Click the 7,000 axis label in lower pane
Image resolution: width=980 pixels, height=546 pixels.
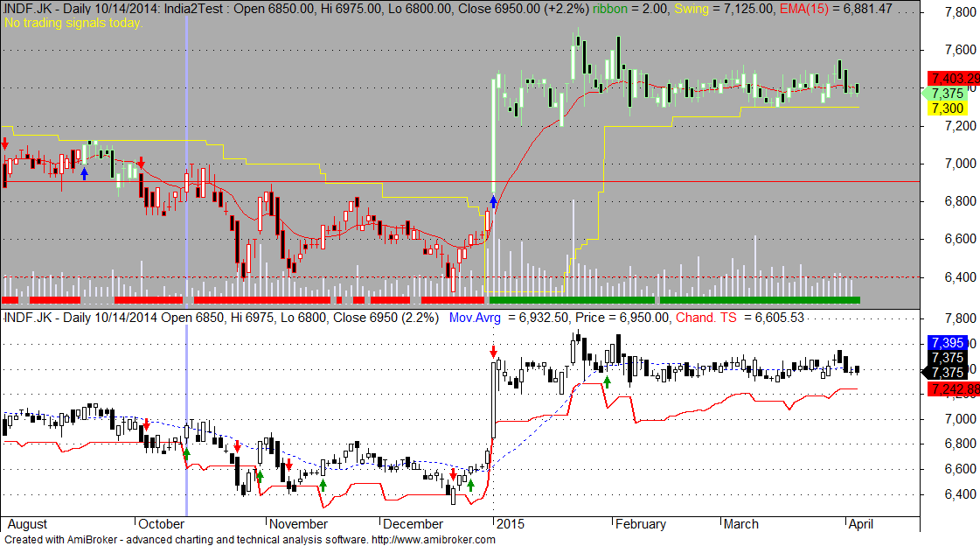pyautogui.click(x=960, y=419)
